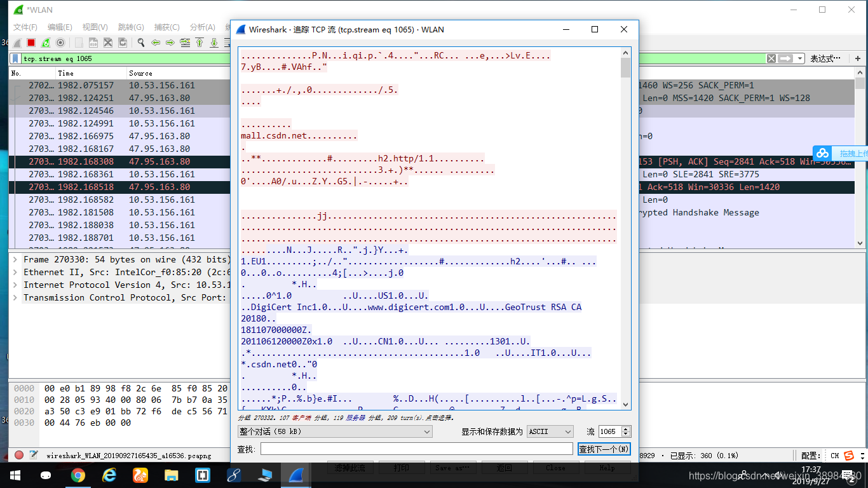This screenshot has height=488, width=868.
Task: Expand the Ethernet II tree row
Action: (x=16, y=272)
